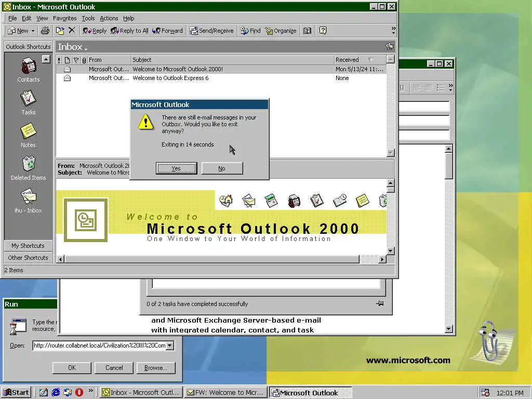Click Yes in the Outlook exit dialog

[176, 168]
